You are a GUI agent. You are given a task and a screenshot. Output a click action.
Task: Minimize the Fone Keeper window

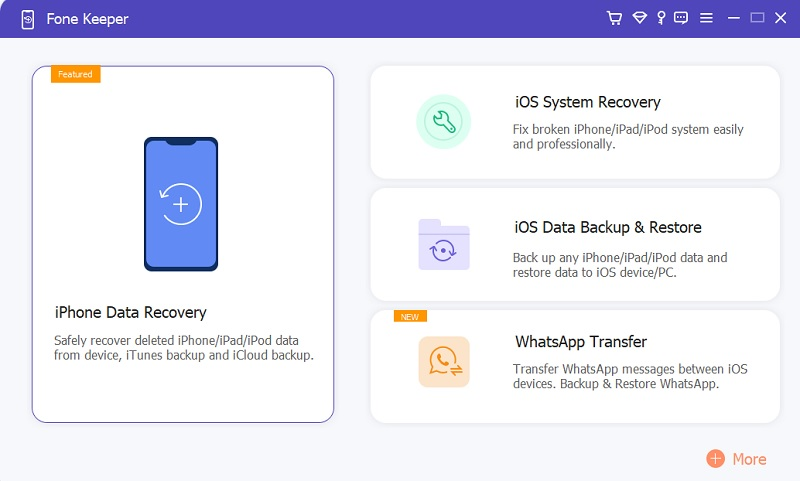click(x=732, y=18)
